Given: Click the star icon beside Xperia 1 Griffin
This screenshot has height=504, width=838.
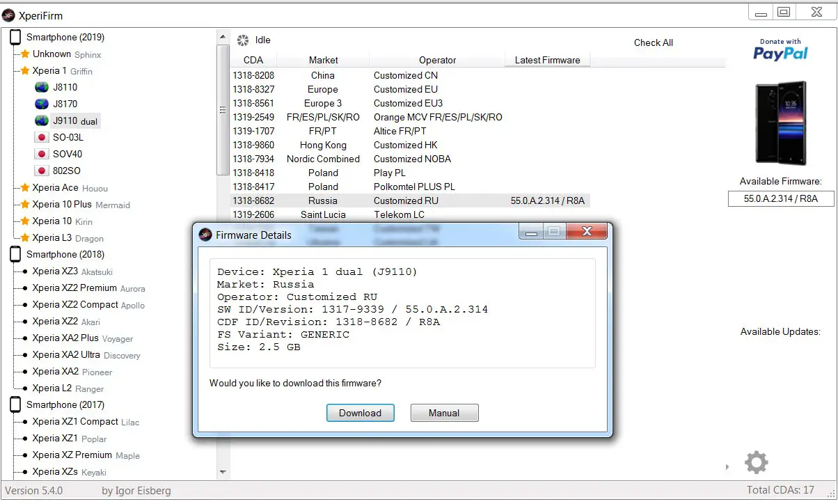Looking at the screenshot, I should [25, 71].
